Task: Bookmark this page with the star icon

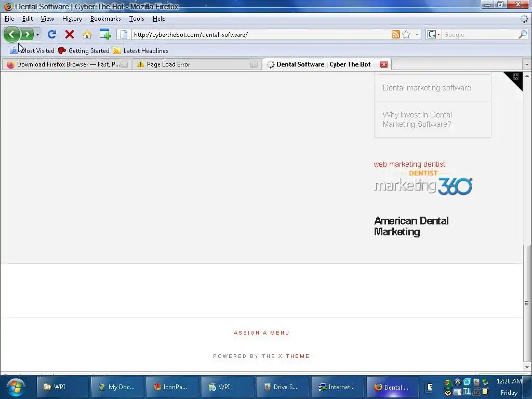Action: click(x=406, y=34)
